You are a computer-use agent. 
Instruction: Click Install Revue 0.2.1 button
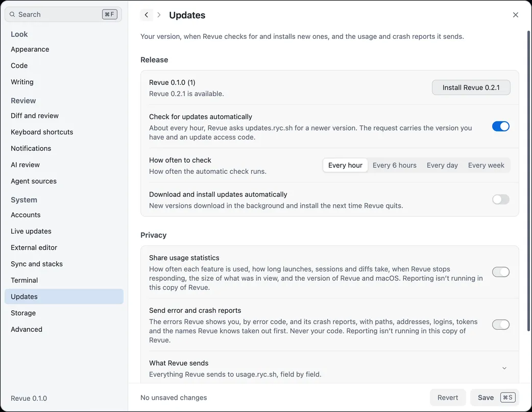click(x=471, y=87)
